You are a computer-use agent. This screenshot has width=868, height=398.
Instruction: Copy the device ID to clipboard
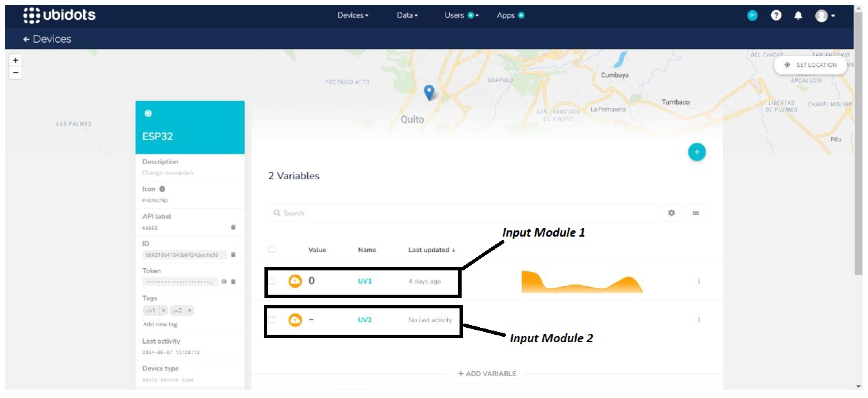tap(233, 254)
